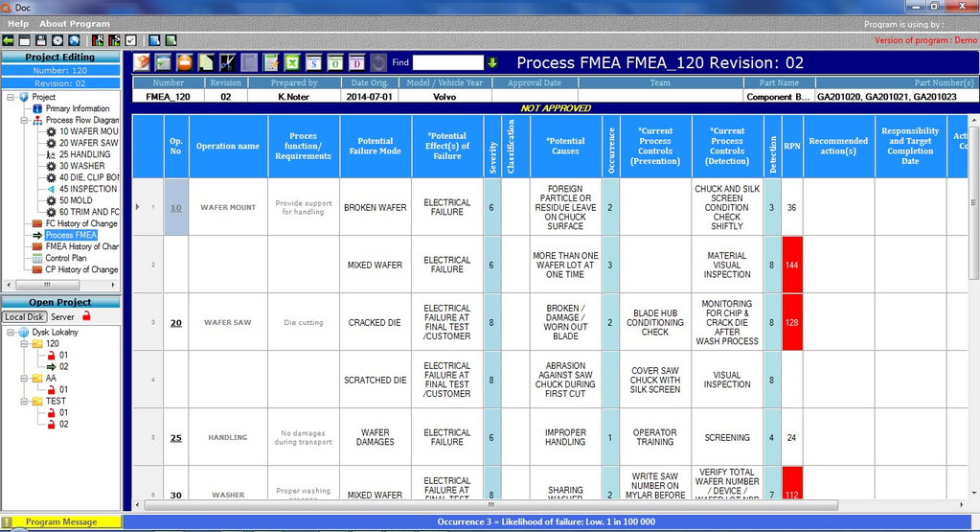Collapse the AA folder node
This screenshot has width=980, height=532.
click(24, 379)
